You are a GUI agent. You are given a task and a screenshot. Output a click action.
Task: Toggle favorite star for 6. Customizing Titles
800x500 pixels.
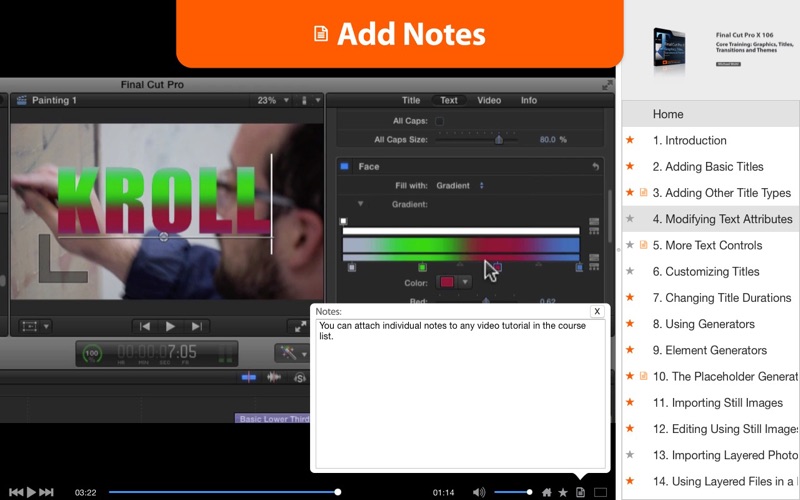tap(630, 271)
